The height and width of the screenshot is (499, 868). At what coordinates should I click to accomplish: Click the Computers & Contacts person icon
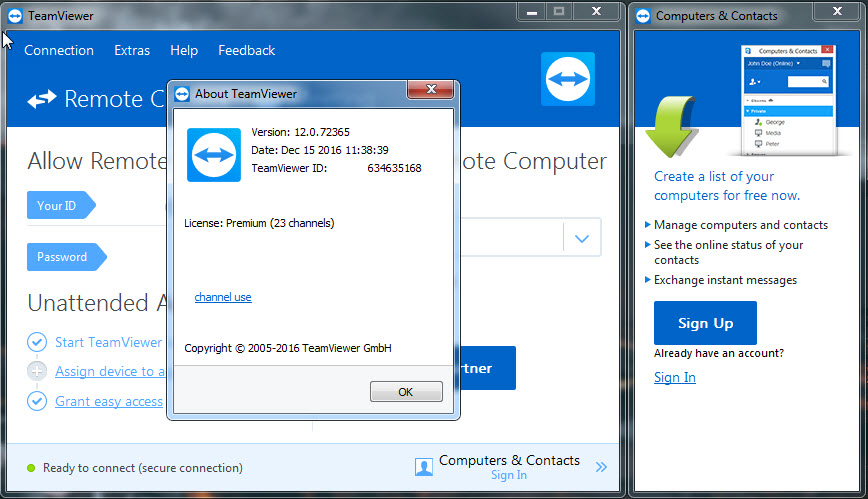click(x=424, y=467)
